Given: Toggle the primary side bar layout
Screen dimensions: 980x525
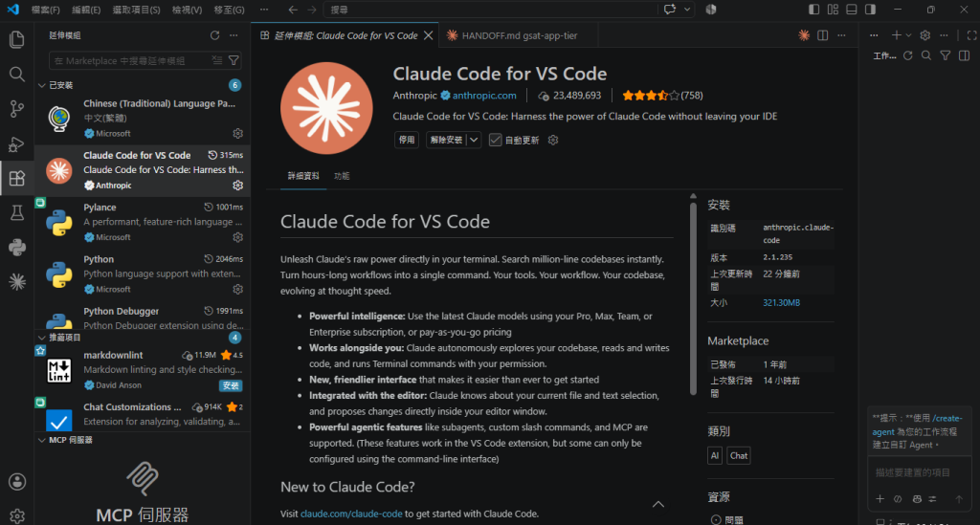Looking at the screenshot, I should pos(813,10).
